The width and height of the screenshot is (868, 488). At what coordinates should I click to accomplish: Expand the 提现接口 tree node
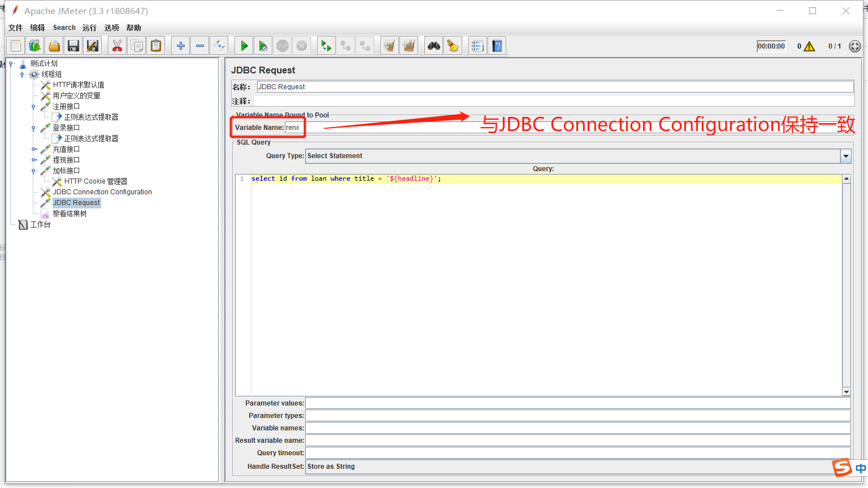pos(33,160)
